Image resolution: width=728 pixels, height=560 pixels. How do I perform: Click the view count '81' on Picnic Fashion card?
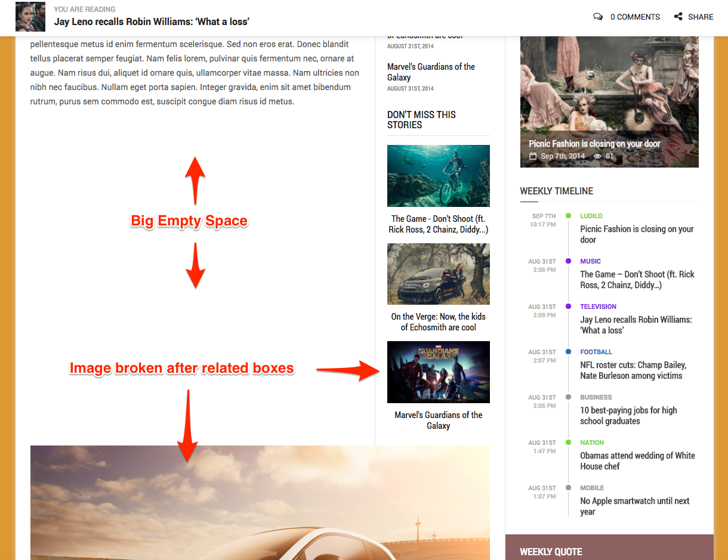point(609,156)
